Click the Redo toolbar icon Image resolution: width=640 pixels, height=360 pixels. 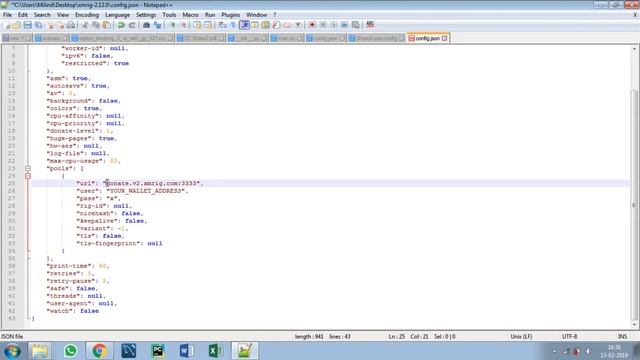coord(132,25)
